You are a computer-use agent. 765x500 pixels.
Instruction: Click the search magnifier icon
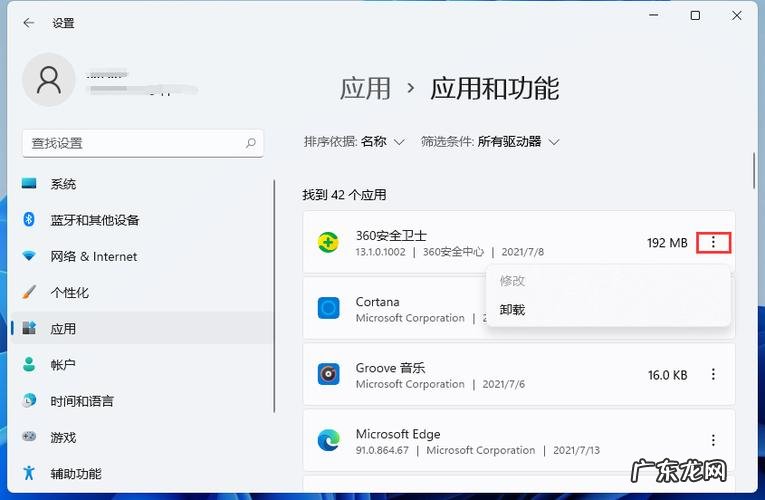click(x=251, y=143)
